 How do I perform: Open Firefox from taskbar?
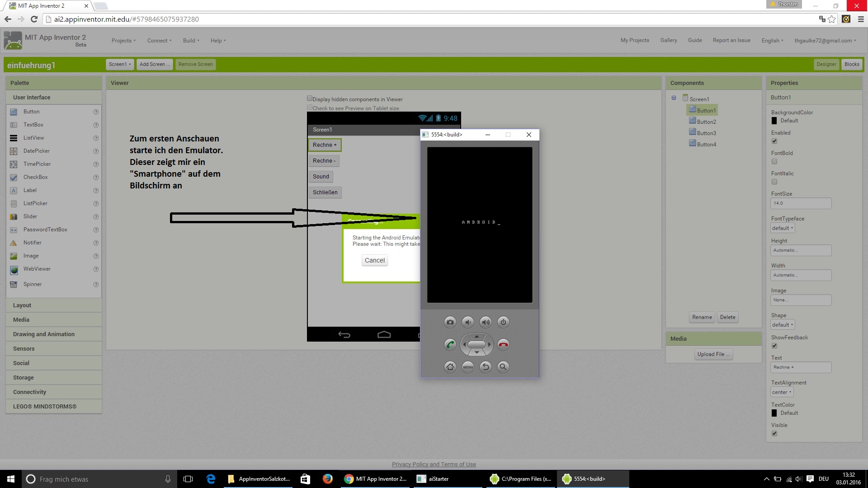(x=328, y=479)
